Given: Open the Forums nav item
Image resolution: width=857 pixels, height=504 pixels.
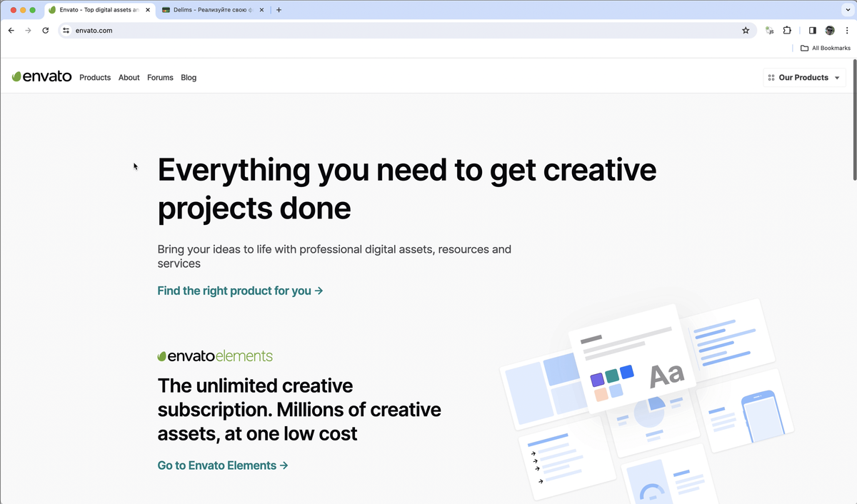Looking at the screenshot, I should click(160, 77).
